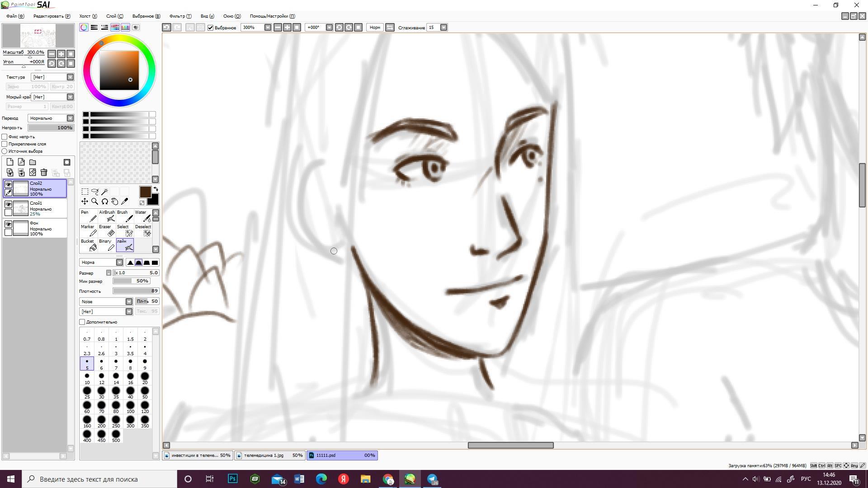Viewport: 868px width, 488px height.
Task: Swap foreground and background colors arrow
Action: point(156,189)
